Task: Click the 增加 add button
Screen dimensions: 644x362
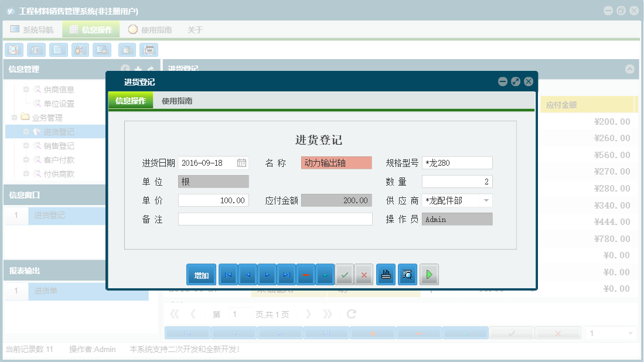Action: 201,274
